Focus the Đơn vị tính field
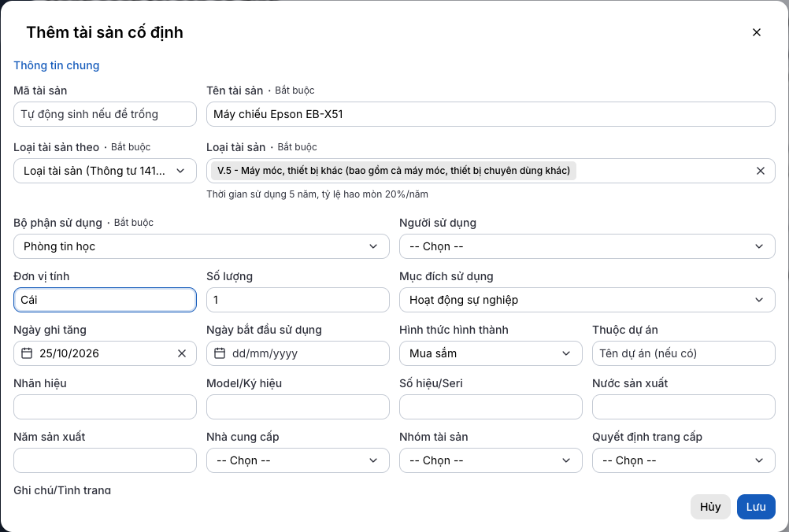The image size is (789, 532). pyautogui.click(x=105, y=300)
